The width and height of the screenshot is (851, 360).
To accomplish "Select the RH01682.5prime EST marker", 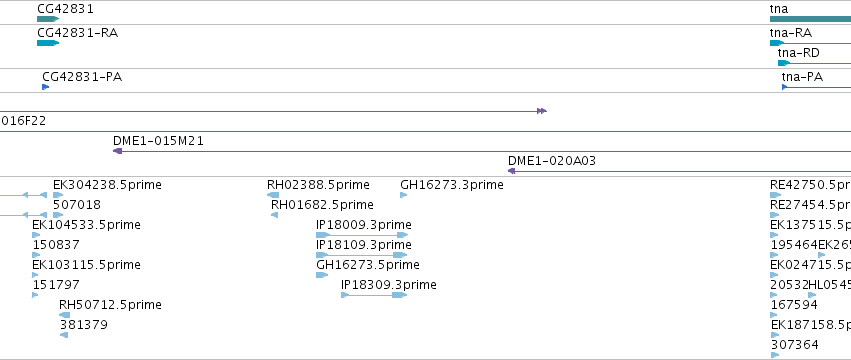I will (274, 215).
